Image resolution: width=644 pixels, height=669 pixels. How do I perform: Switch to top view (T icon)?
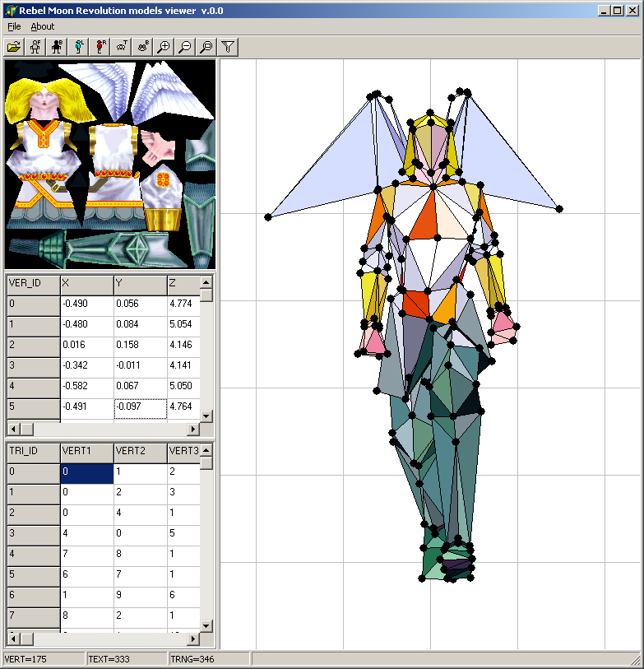pyautogui.click(x=121, y=47)
